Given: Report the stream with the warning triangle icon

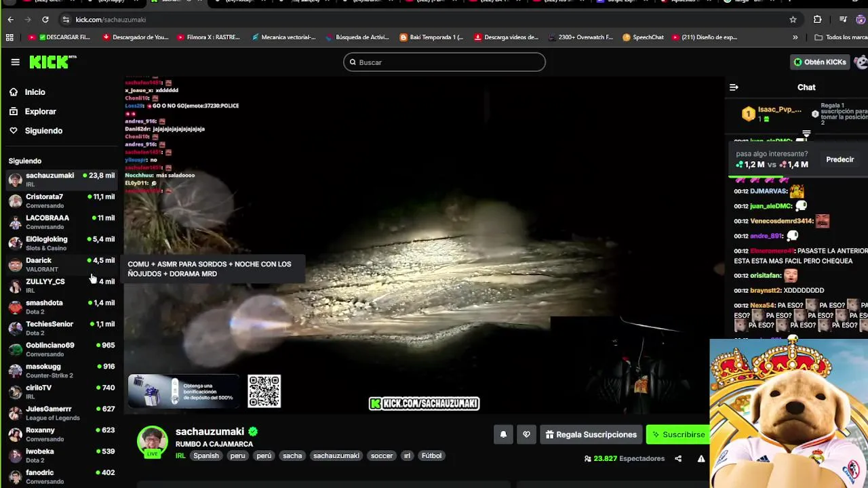Looking at the screenshot, I should tap(701, 459).
